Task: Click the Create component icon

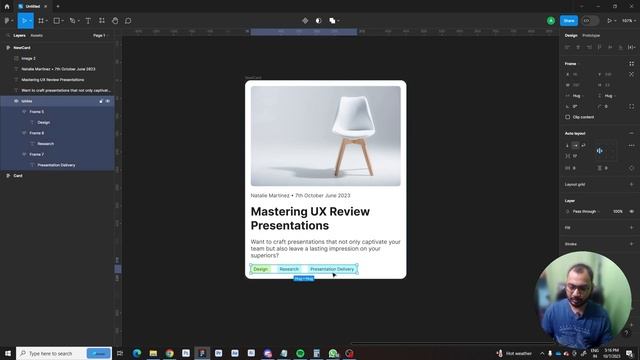Action: [305, 20]
